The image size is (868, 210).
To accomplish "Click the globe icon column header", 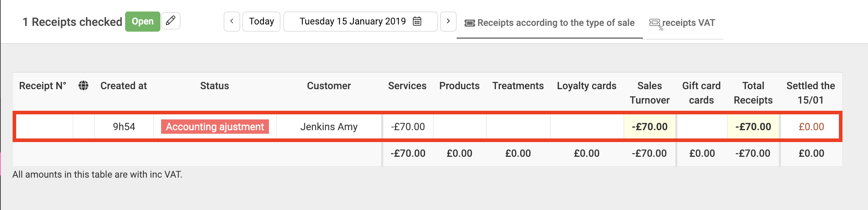I will (83, 86).
